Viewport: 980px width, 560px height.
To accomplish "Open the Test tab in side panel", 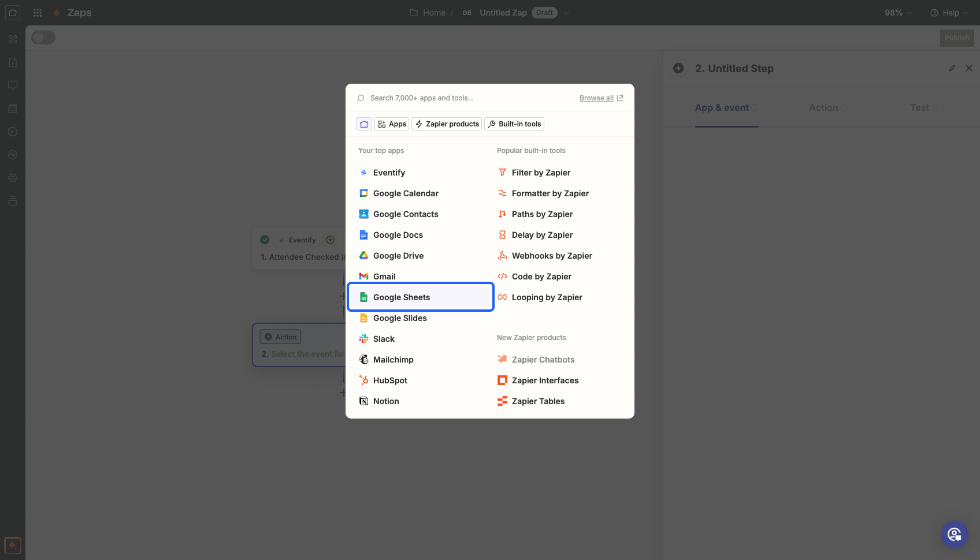I will click(x=924, y=107).
